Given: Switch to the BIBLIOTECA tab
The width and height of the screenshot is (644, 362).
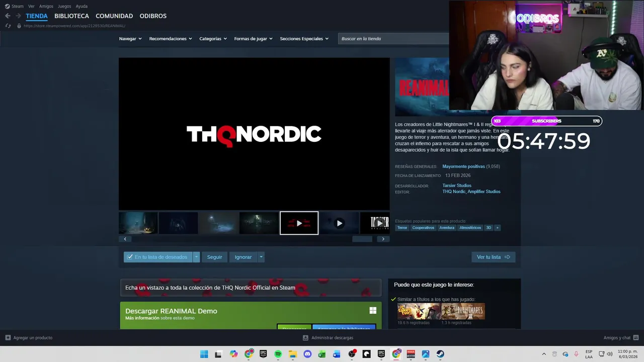Looking at the screenshot, I should [71, 16].
